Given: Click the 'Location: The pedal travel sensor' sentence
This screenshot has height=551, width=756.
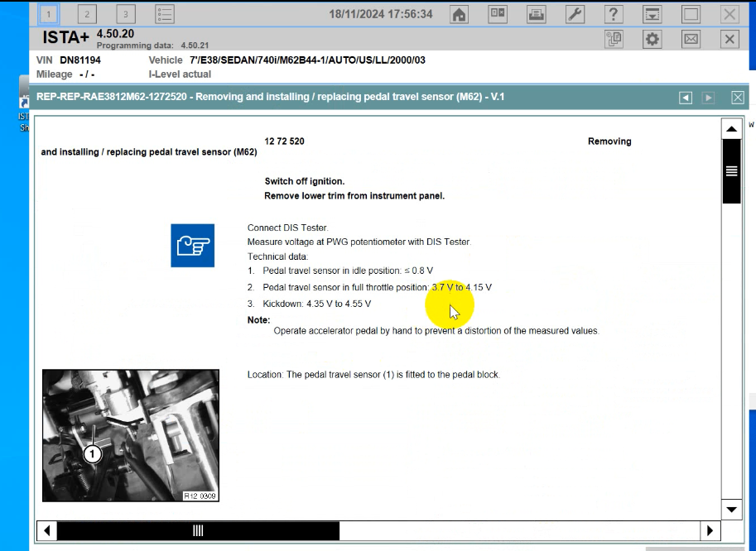Looking at the screenshot, I should (373, 375).
